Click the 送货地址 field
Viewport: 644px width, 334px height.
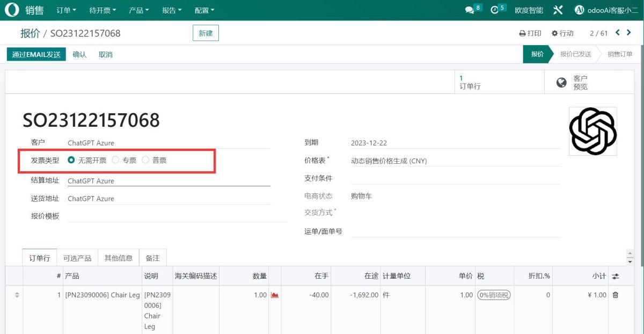(169, 199)
